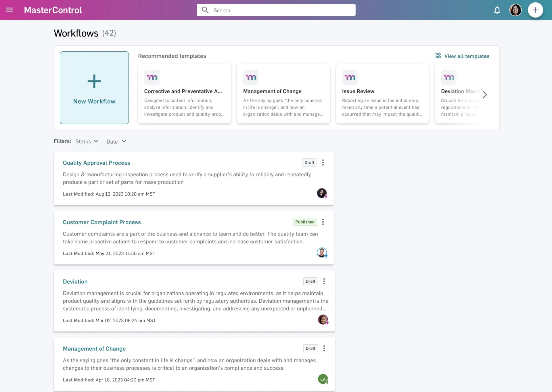
Task: Open the Management of Change template card
Action: coord(283,94)
